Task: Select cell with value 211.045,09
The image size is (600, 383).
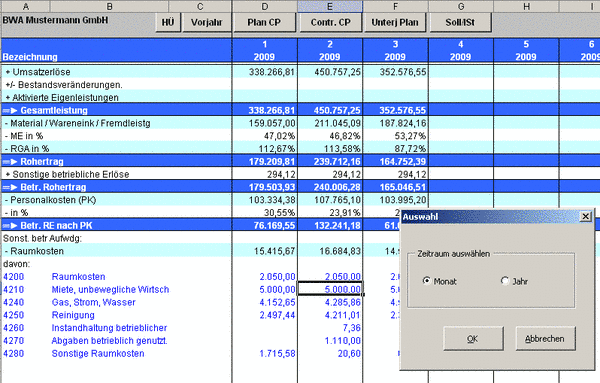Action: (x=330, y=123)
